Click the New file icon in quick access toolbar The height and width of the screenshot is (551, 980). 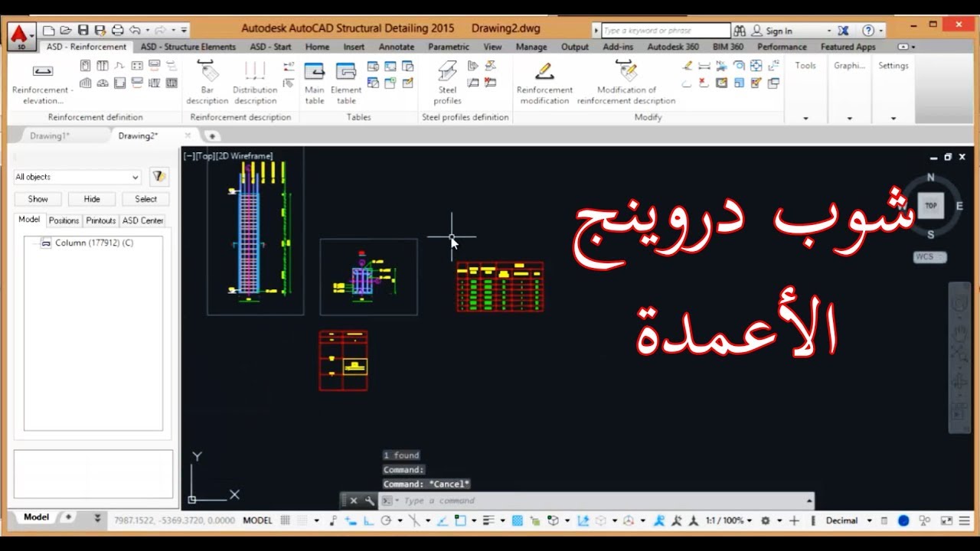tap(49, 31)
